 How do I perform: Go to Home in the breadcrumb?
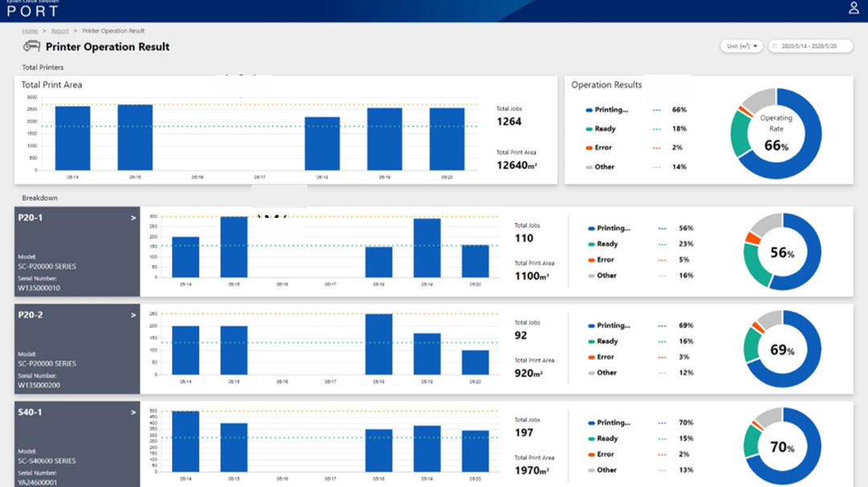pyautogui.click(x=30, y=31)
